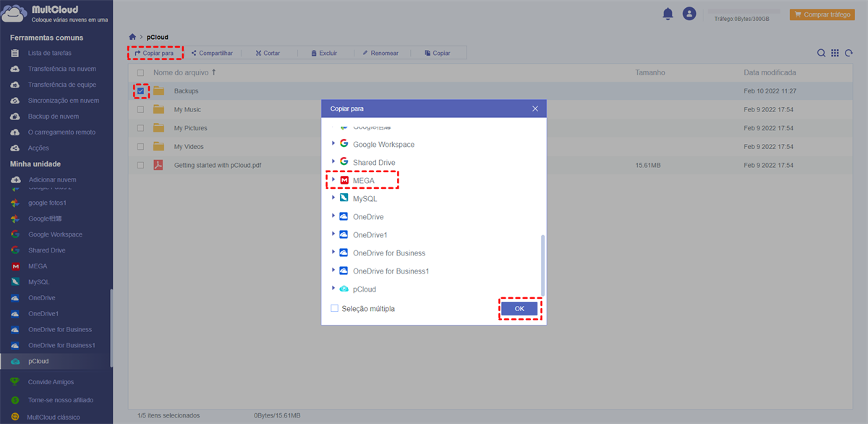Open Sincronização em nuvem
868x424 pixels.
(63, 101)
